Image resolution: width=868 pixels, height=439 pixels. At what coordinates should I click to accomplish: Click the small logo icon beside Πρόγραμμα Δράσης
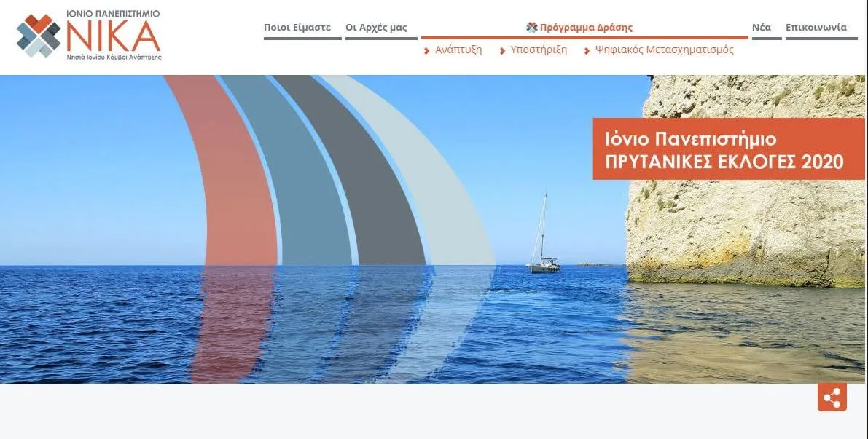point(532,27)
